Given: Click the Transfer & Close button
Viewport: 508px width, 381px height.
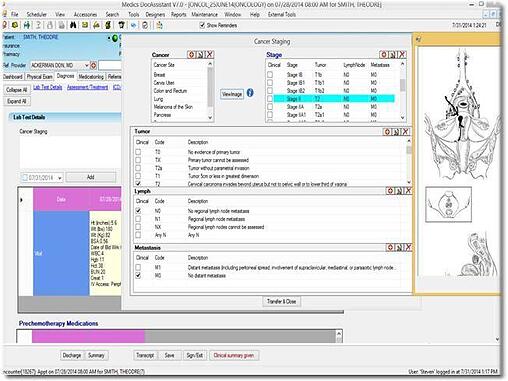Looking at the screenshot, I should coord(281,302).
